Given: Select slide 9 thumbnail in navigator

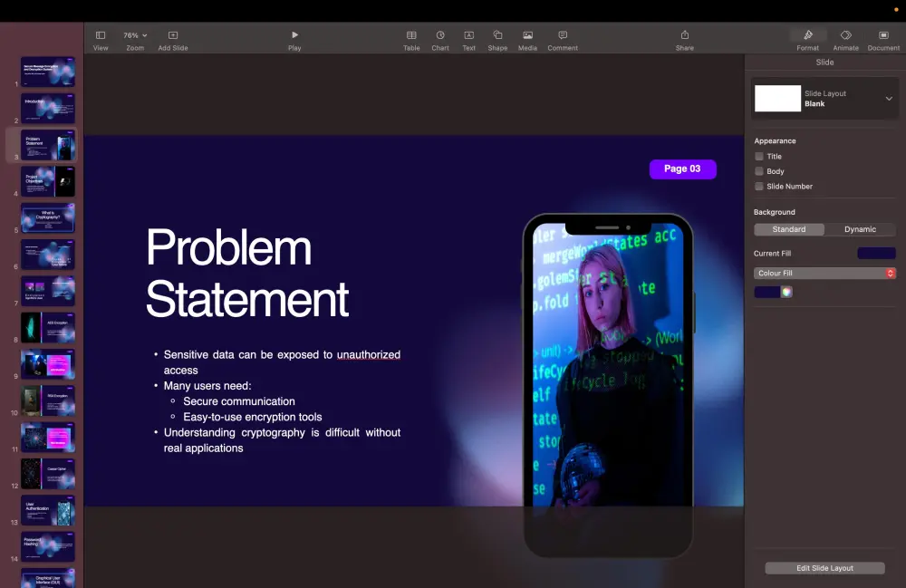Looking at the screenshot, I should tap(48, 364).
